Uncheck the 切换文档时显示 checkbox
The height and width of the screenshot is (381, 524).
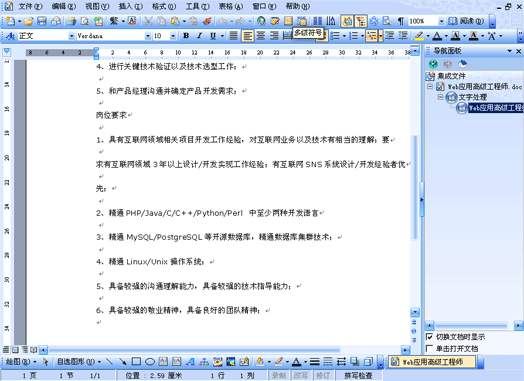click(x=429, y=337)
